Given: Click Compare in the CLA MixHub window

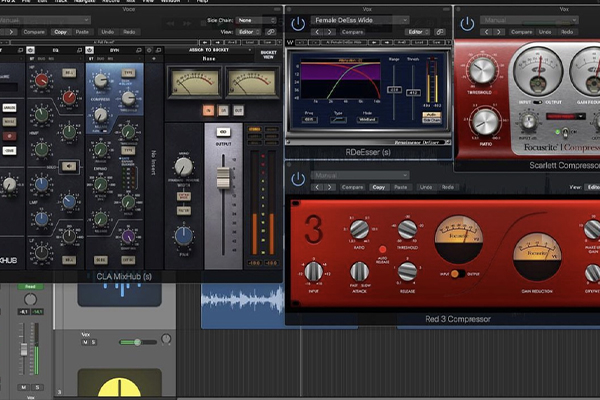Looking at the screenshot, I should [34, 32].
